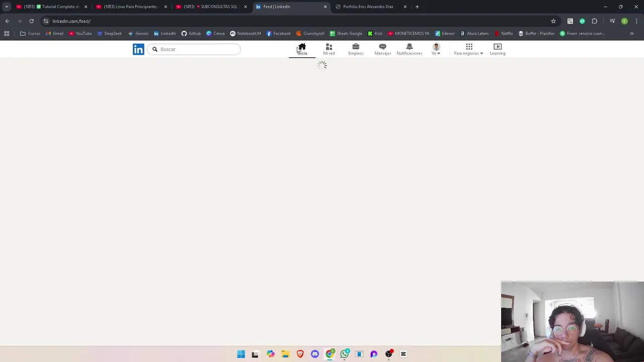Bookmark this page with the star icon
This screenshot has height=362, width=644.
pyautogui.click(x=553, y=21)
